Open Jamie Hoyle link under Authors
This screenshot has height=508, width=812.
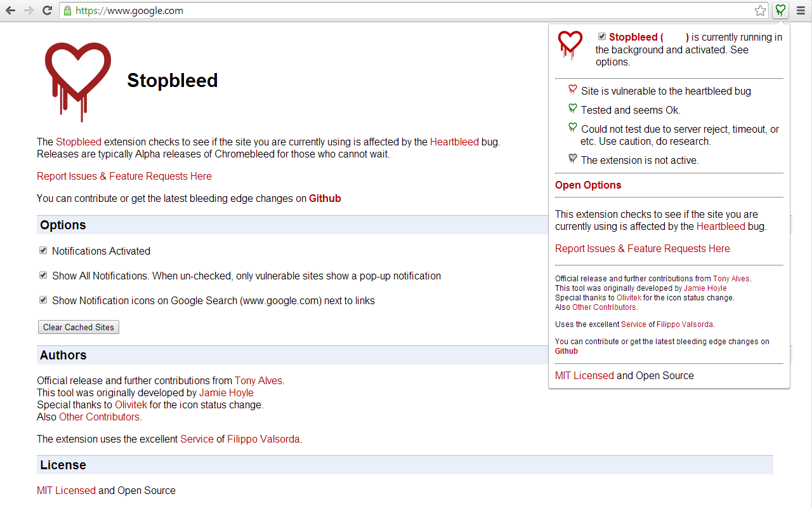226,393
